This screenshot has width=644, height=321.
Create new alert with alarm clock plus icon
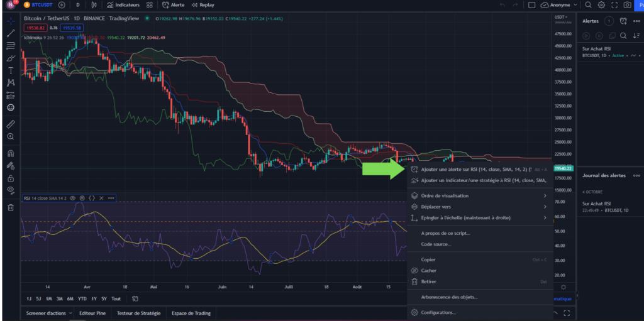623,21
